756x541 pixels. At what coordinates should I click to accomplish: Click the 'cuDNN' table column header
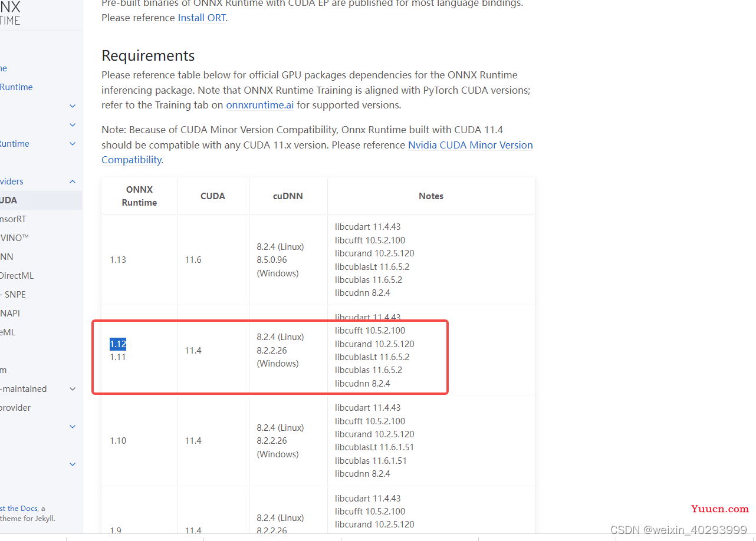click(x=288, y=196)
